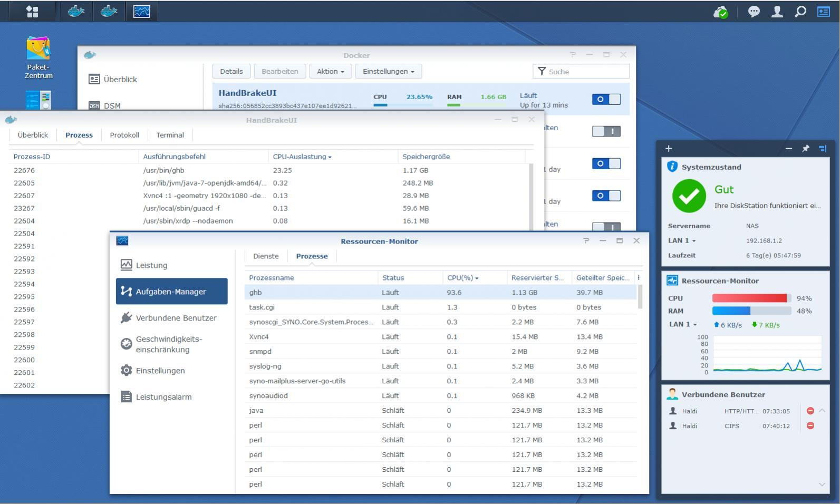Viewport: 840px width, 504px height.
Task: Open Leistungsalarm in sidebar
Action: [x=172, y=397]
